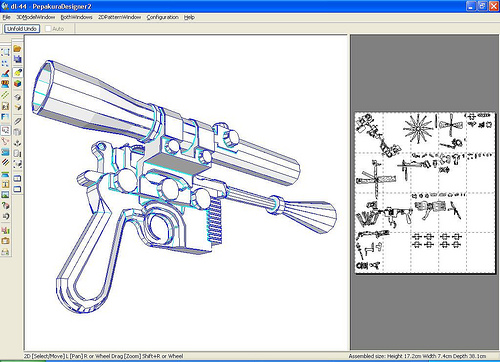500x362 pixels.
Task: Open the Configuration menu
Action: click(x=162, y=17)
